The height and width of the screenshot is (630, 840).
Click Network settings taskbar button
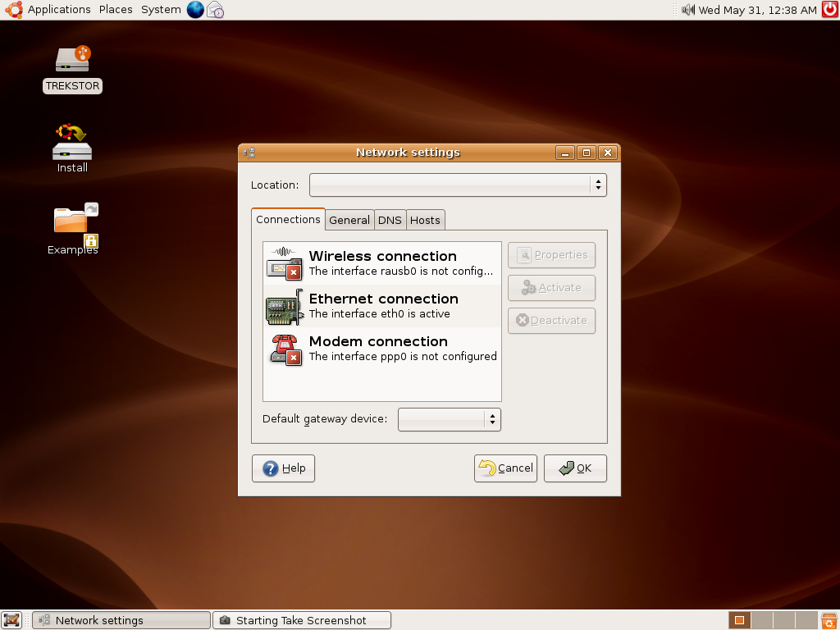(121, 620)
